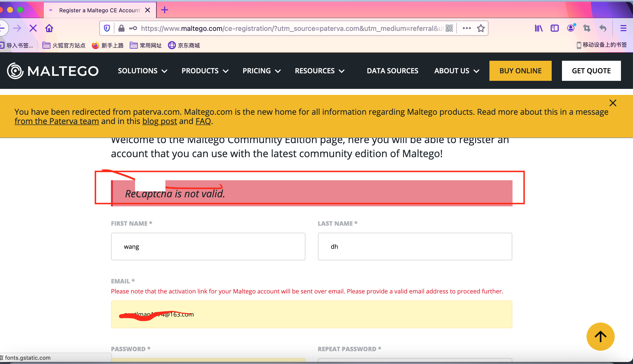Viewport: 633px width, 364px height.
Task: Expand the Pricing dropdown menu
Action: tap(261, 71)
